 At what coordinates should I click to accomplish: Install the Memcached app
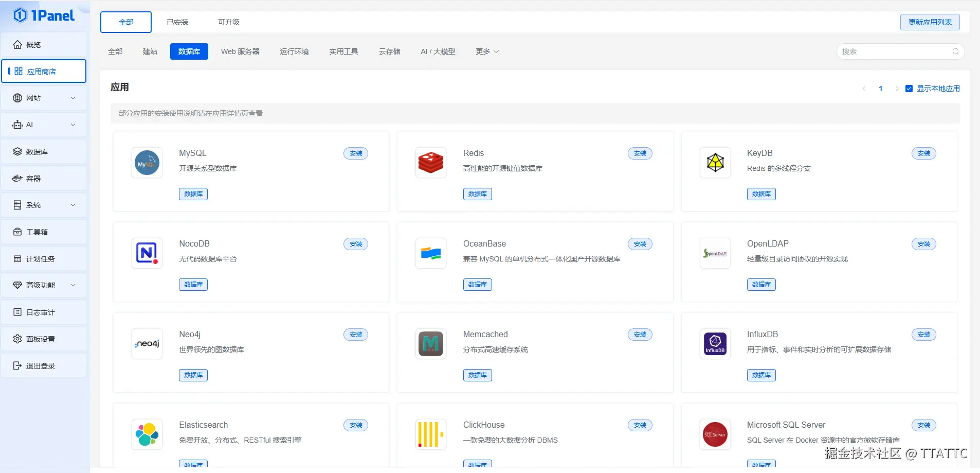(x=640, y=335)
